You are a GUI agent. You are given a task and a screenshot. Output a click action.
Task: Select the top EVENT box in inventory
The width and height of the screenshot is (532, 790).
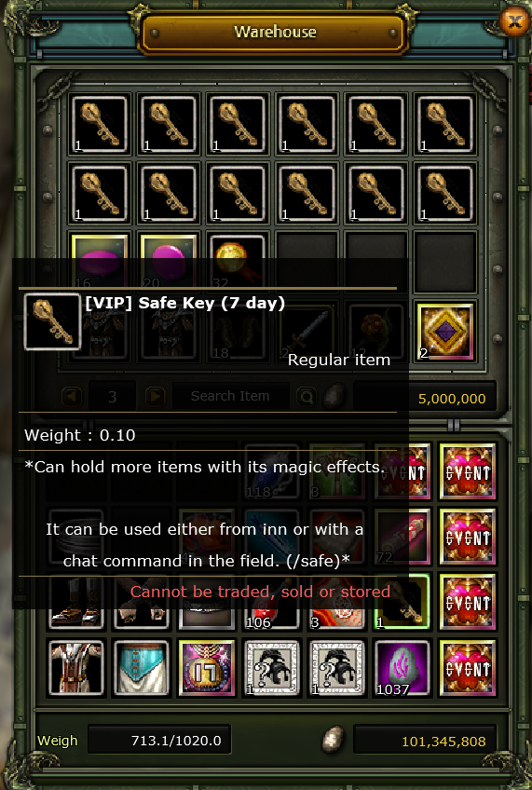[467, 471]
